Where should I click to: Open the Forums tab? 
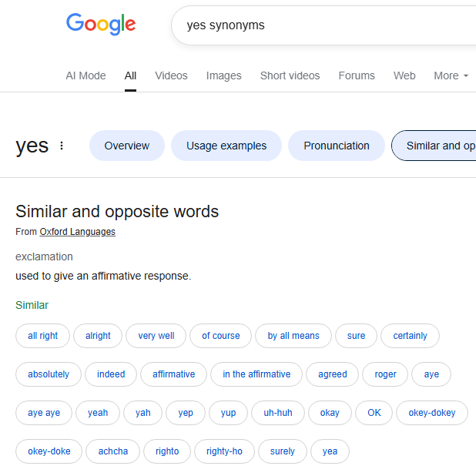coord(357,75)
